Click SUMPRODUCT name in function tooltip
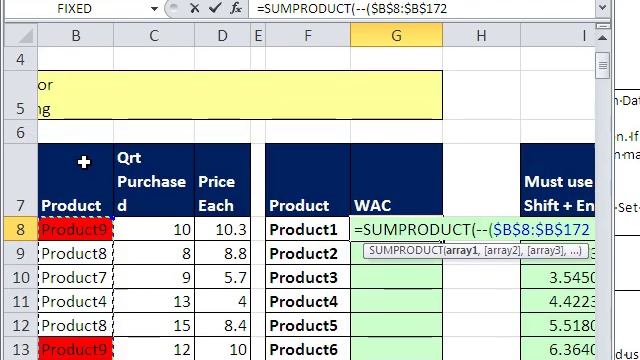Image resolution: width=640 pixels, height=360 pixels. click(x=405, y=250)
